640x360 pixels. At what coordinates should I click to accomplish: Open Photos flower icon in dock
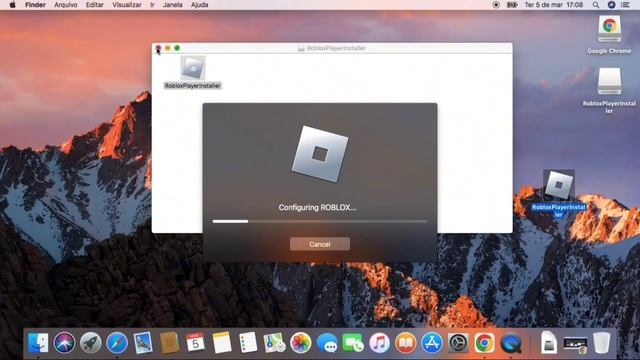click(301, 342)
